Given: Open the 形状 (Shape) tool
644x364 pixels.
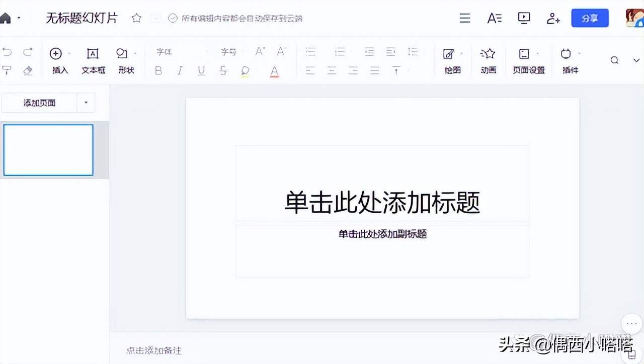Looking at the screenshot, I should click(x=122, y=53).
